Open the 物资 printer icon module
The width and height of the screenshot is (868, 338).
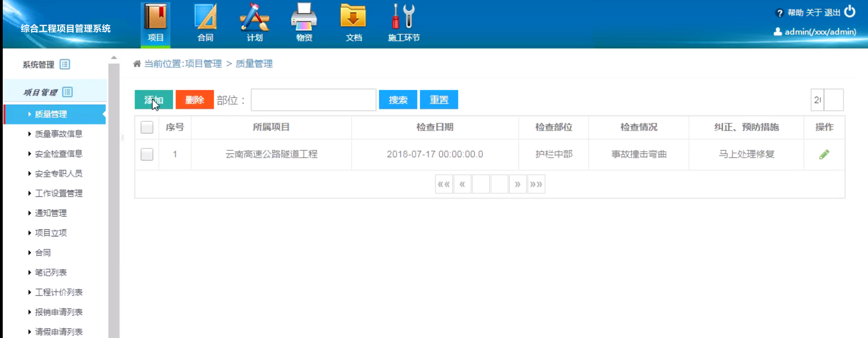point(304,17)
